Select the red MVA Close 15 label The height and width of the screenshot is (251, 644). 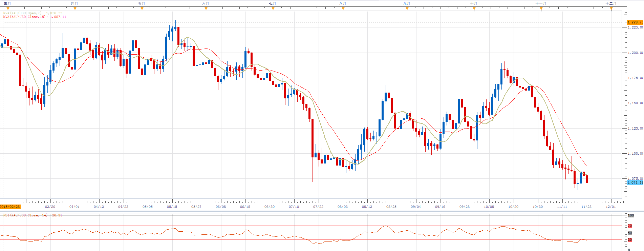[35, 17]
